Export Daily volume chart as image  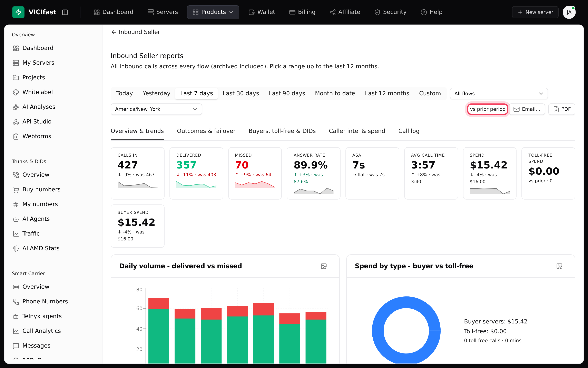pos(324,266)
